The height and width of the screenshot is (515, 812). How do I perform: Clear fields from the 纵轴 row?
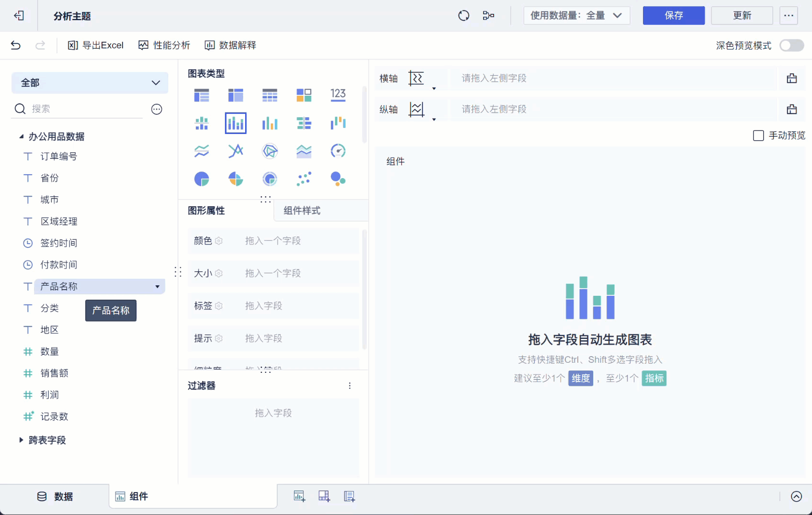(x=792, y=110)
